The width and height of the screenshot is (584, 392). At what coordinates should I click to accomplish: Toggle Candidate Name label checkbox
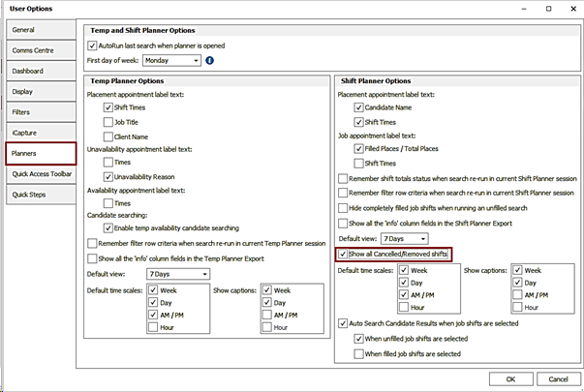coord(360,108)
